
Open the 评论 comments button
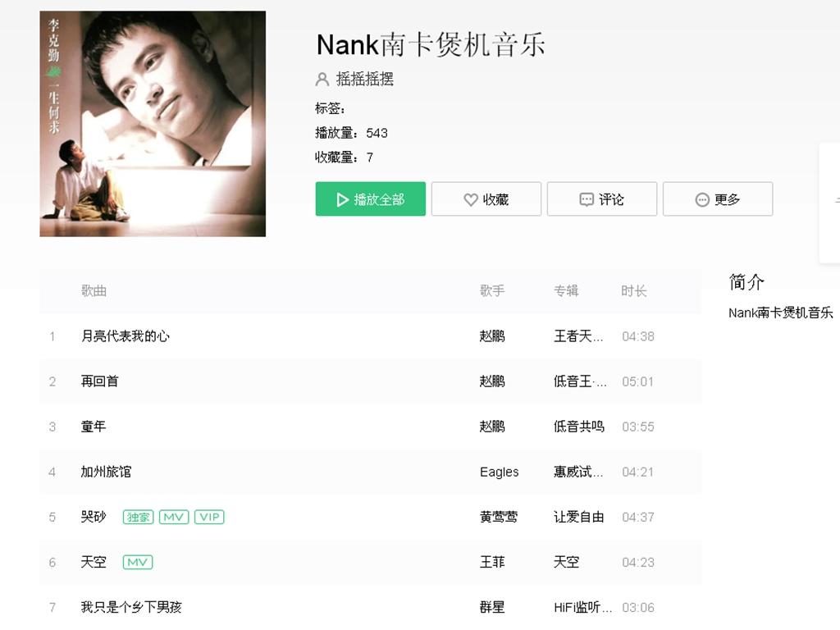pos(601,199)
